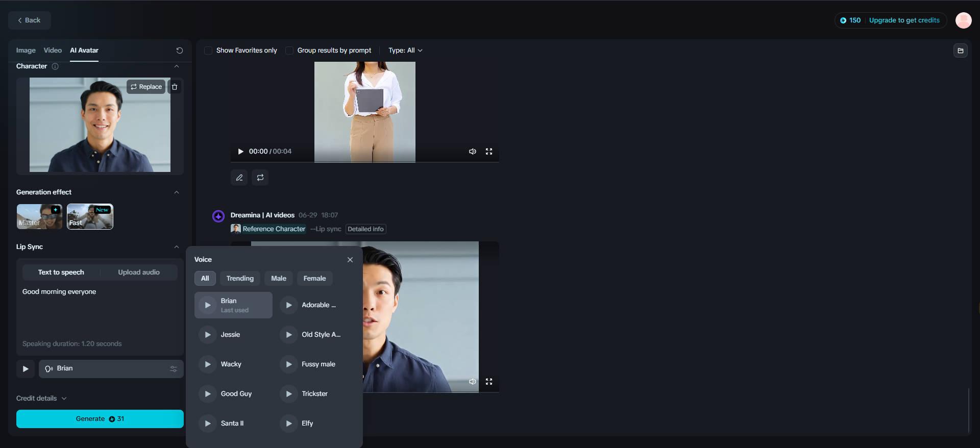Select the All voice filter
The width and height of the screenshot is (980, 448).
[x=205, y=279]
